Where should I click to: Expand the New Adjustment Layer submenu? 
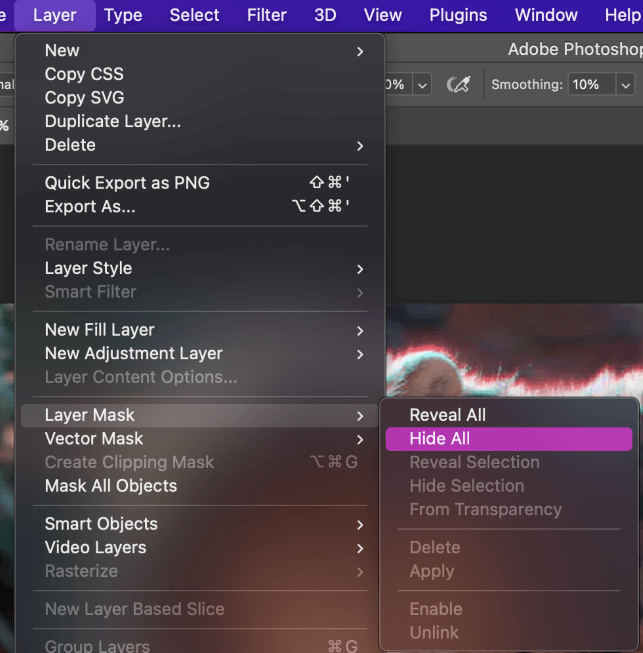coord(200,353)
